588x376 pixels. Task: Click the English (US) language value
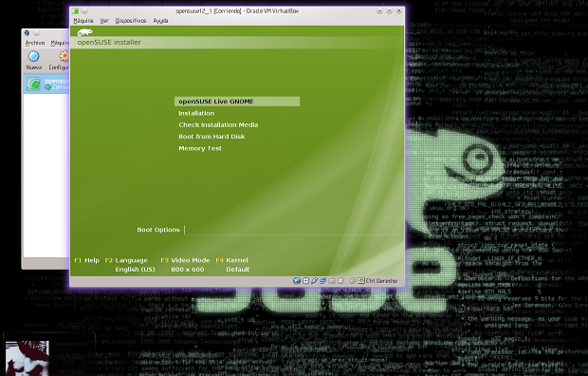pyautogui.click(x=135, y=270)
